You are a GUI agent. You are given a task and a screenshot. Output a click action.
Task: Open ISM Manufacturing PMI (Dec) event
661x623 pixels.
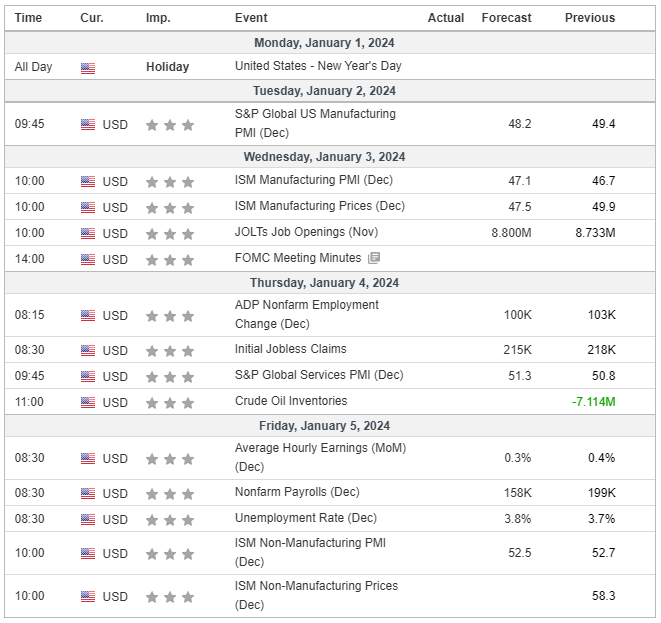coord(314,180)
